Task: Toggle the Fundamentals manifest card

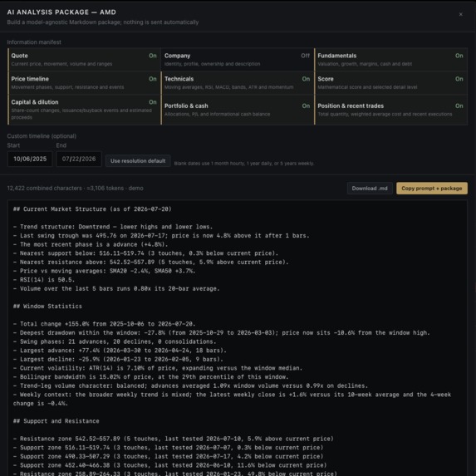Action: click(390, 60)
